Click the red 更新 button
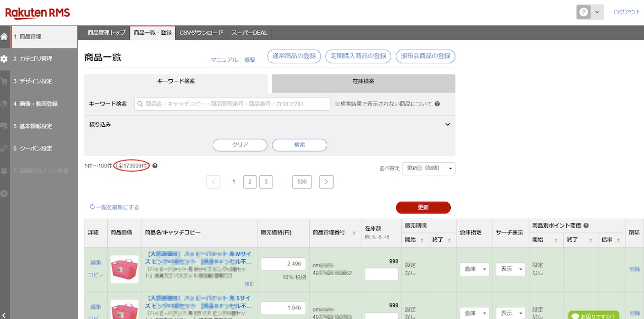The width and height of the screenshot is (644, 319). pyautogui.click(x=423, y=208)
